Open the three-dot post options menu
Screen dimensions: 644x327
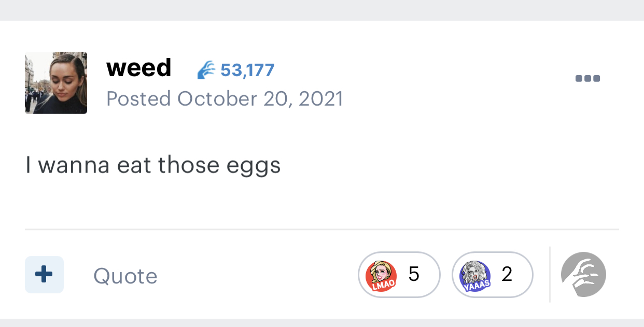click(587, 79)
